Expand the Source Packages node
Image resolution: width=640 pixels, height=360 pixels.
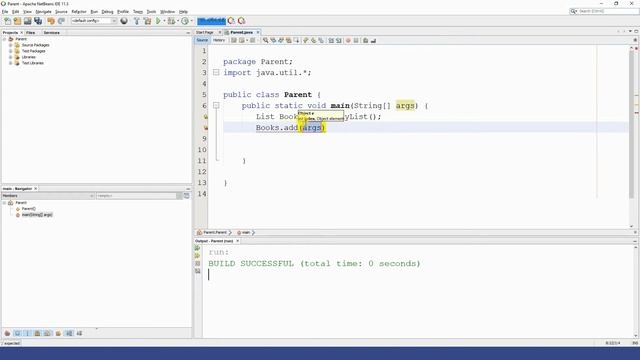pos(11,45)
